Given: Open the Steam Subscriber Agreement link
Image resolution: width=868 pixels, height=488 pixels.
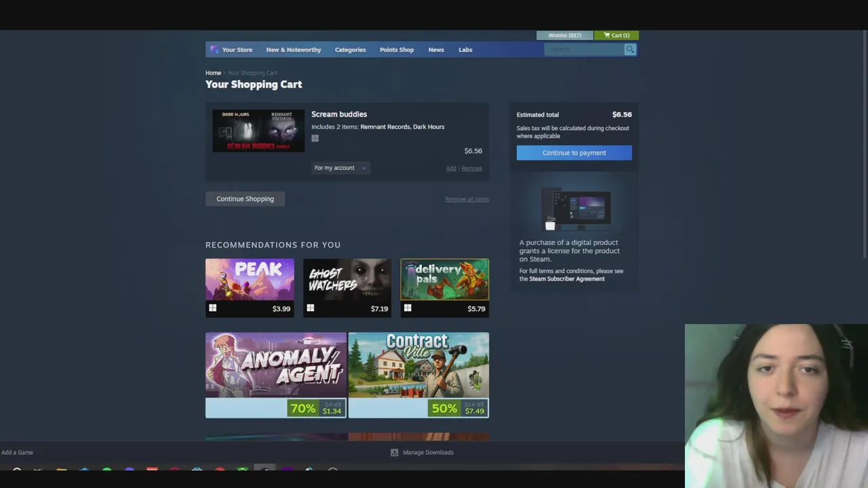Looking at the screenshot, I should click(567, 279).
